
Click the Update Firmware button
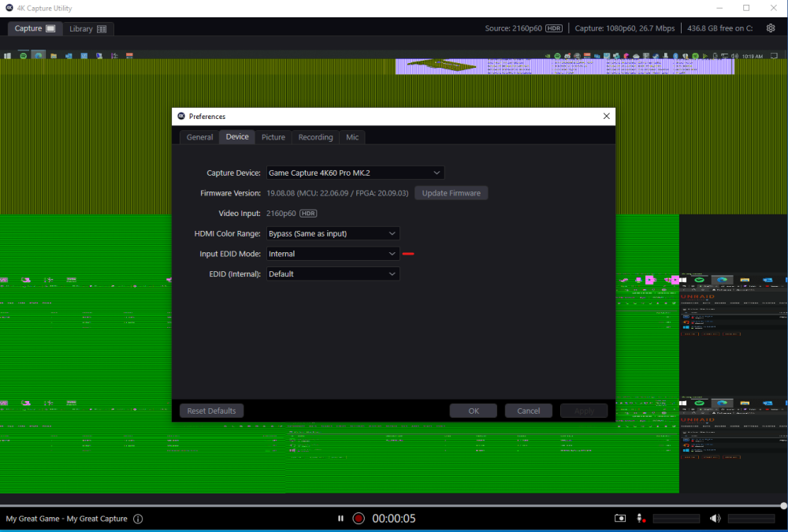point(451,193)
